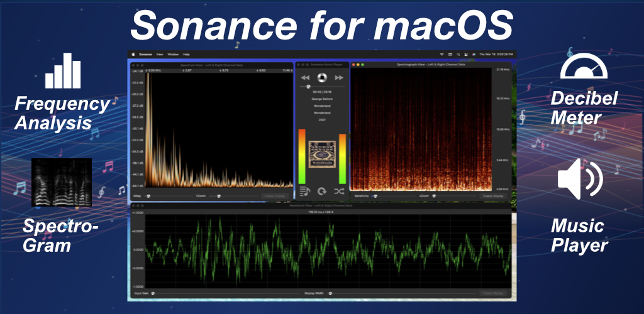Click the 116.10 ms x 1.00 X readout
The width and height of the screenshot is (644, 314).
321,212
